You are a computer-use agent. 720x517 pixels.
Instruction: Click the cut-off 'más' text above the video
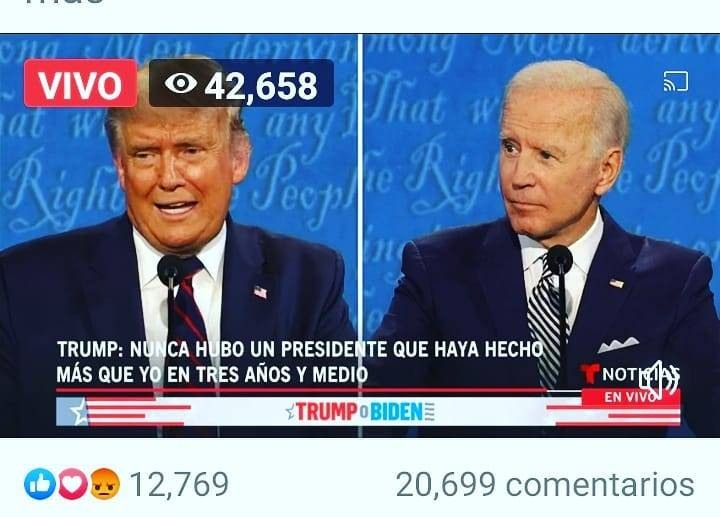(x=64, y=2)
